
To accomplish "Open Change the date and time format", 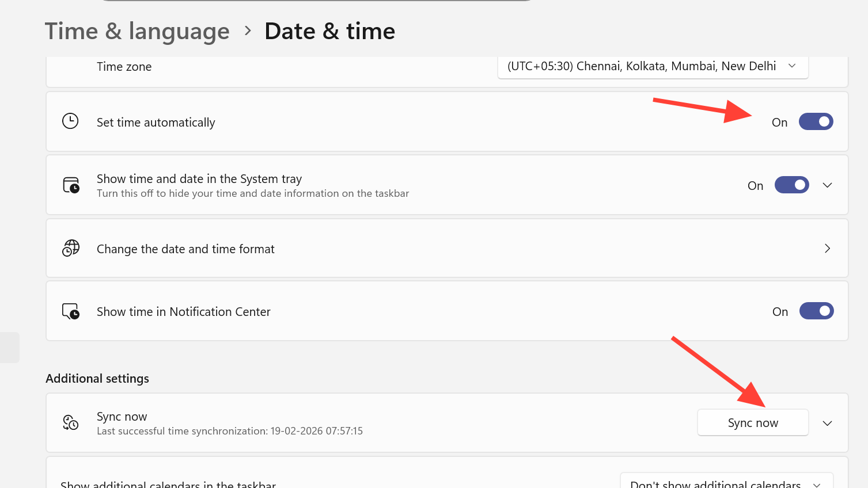I will 185,249.
